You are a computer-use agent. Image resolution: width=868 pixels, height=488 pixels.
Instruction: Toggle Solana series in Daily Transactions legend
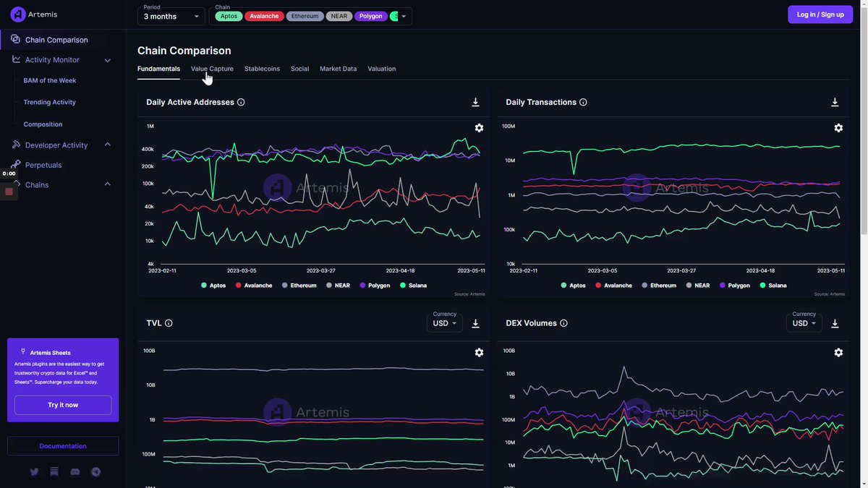click(x=773, y=286)
